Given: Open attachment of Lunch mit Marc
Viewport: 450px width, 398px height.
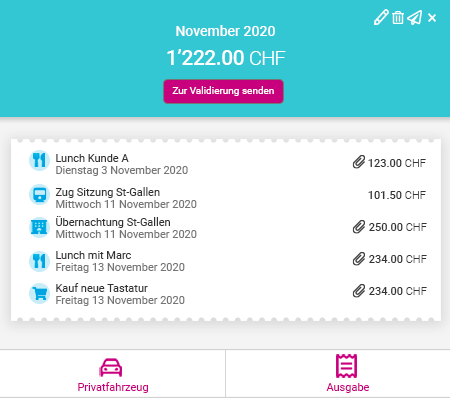Looking at the screenshot, I should pyautogui.click(x=359, y=259).
